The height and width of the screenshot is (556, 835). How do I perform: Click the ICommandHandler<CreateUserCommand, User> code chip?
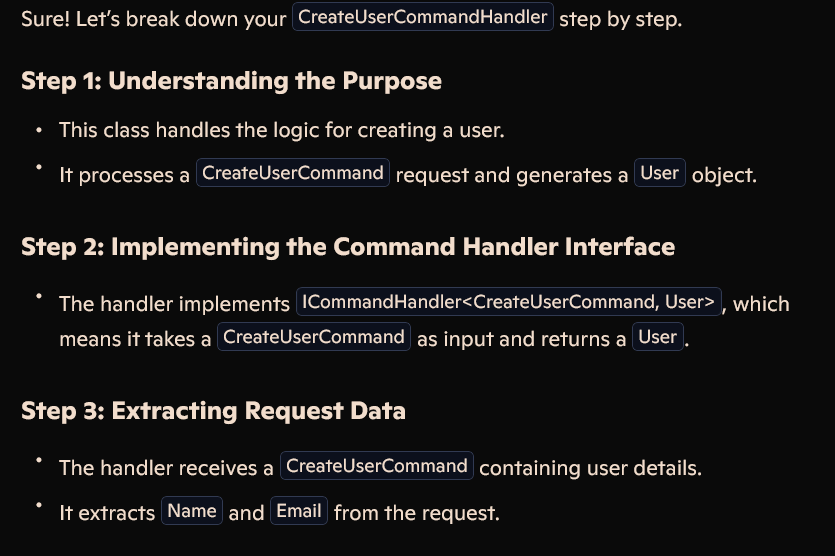pyautogui.click(x=509, y=302)
